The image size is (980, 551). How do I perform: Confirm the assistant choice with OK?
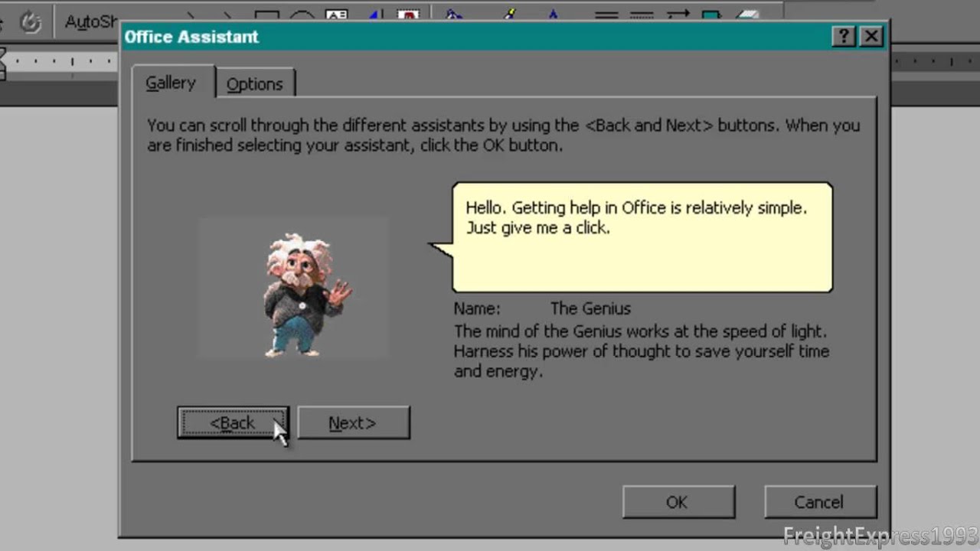click(x=678, y=502)
